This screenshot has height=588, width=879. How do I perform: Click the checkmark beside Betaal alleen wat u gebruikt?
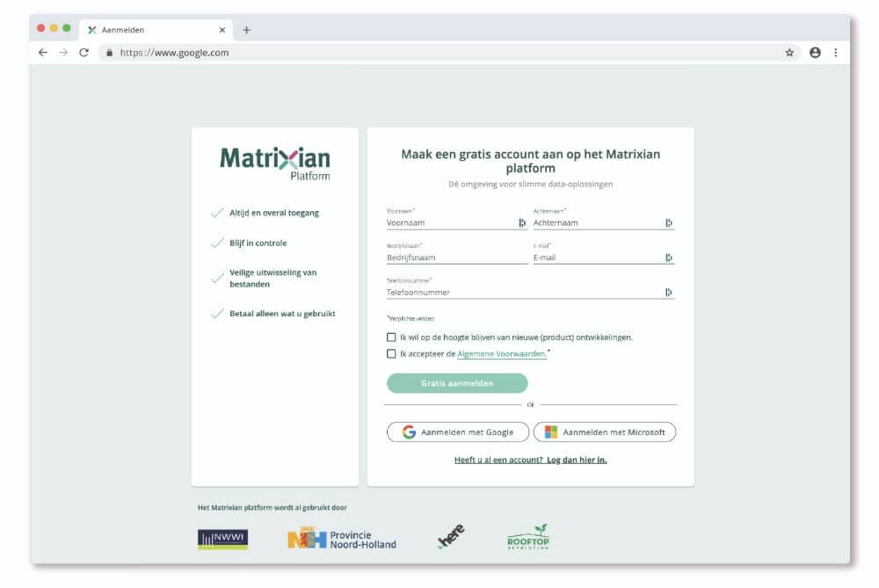(217, 314)
